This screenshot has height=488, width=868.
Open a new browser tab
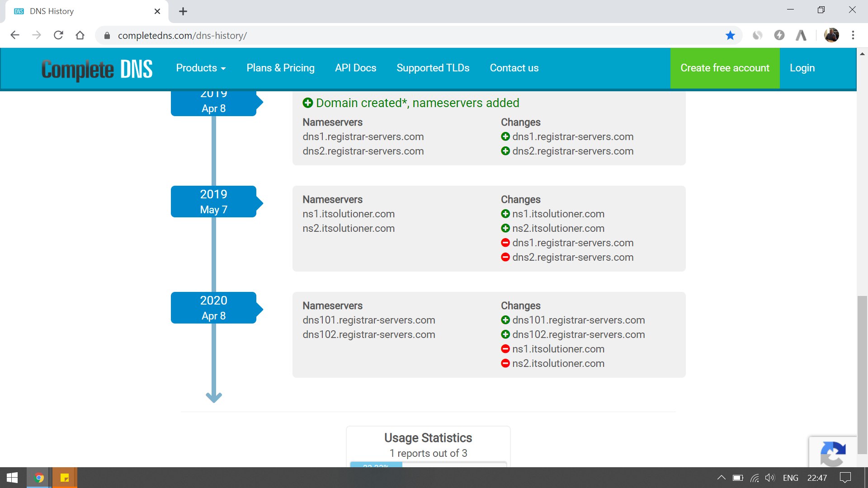point(183,11)
